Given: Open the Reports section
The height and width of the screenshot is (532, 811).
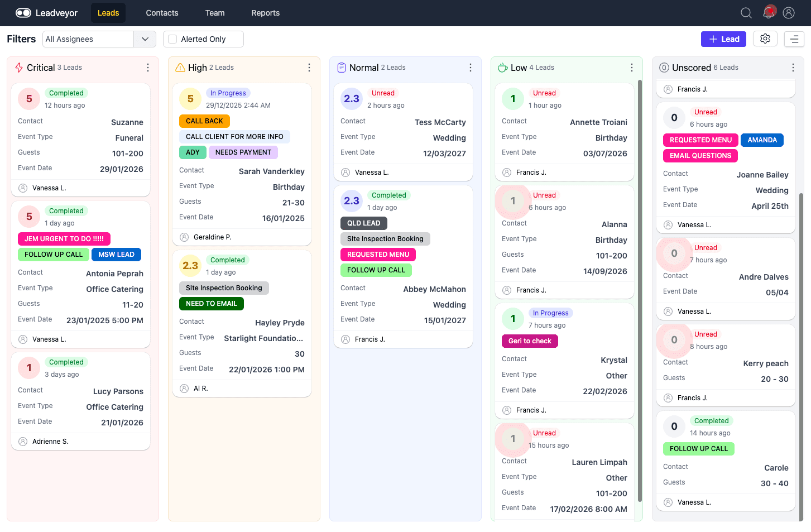Looking at the screenshot, I should (265, 12).
